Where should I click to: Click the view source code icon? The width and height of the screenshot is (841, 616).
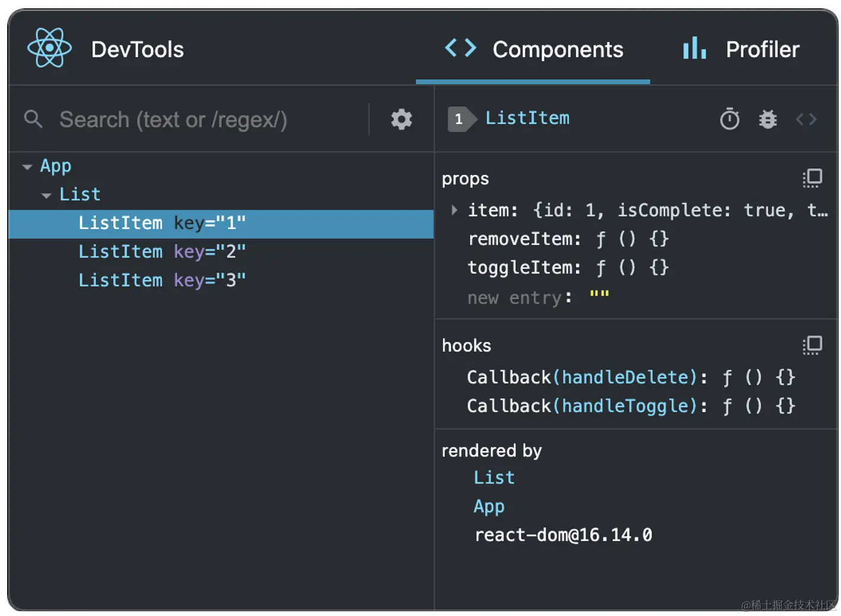807,119
